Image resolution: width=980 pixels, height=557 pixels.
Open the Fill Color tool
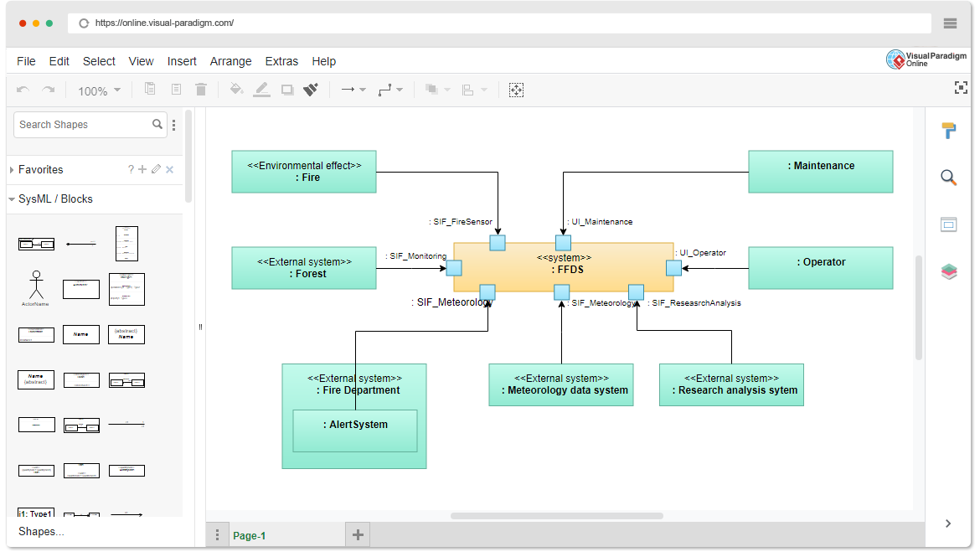coord(235,90)
